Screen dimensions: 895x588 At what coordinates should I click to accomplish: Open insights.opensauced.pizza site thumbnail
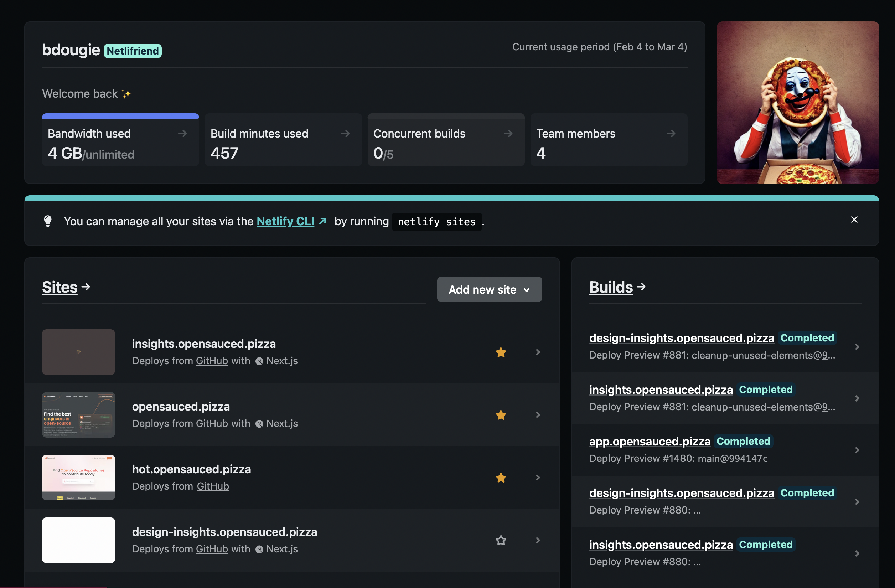click(x=78, y=352)
